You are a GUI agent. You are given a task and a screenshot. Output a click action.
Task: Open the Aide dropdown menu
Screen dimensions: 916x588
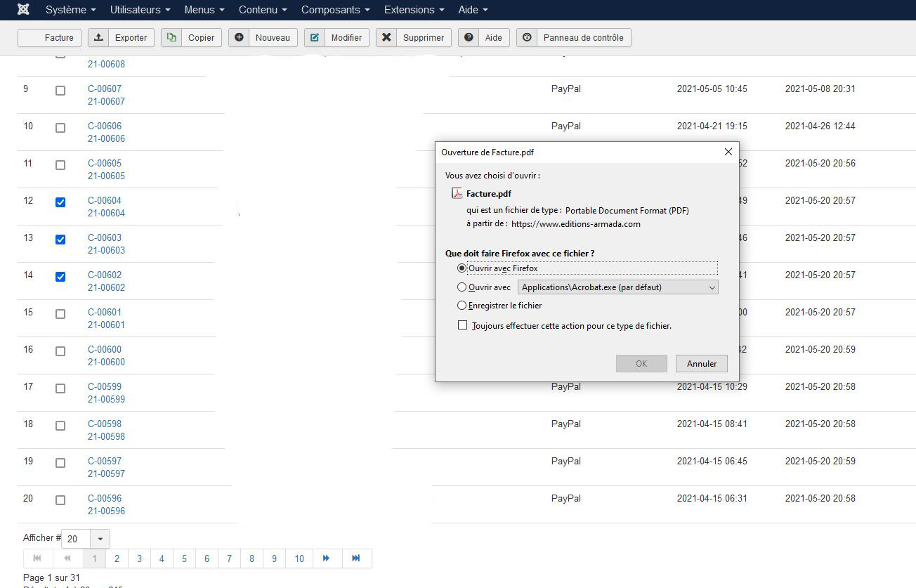click(473, 10)
